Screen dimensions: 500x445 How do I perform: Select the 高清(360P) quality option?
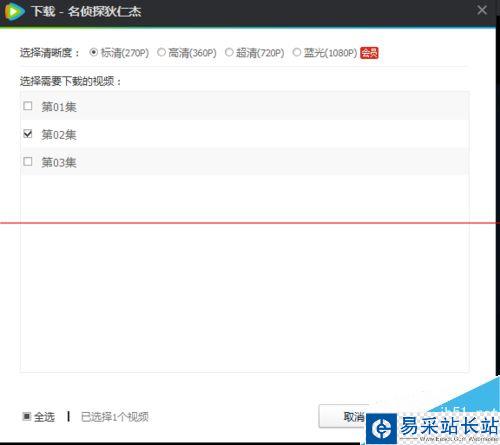coord(161,53)
